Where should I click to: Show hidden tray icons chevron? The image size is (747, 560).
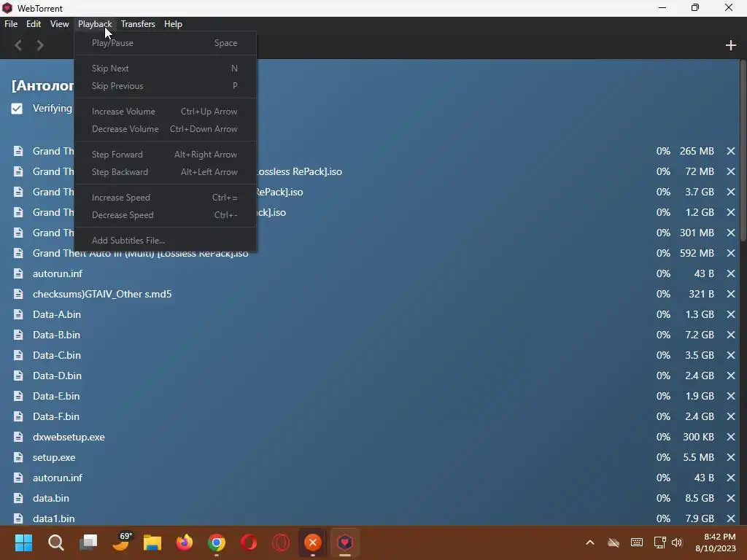point(589,542)
